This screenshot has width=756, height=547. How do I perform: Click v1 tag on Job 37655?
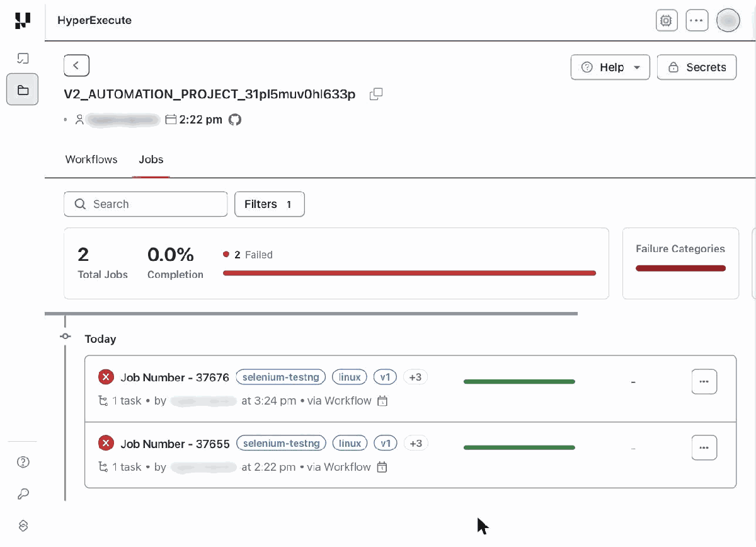386,443
